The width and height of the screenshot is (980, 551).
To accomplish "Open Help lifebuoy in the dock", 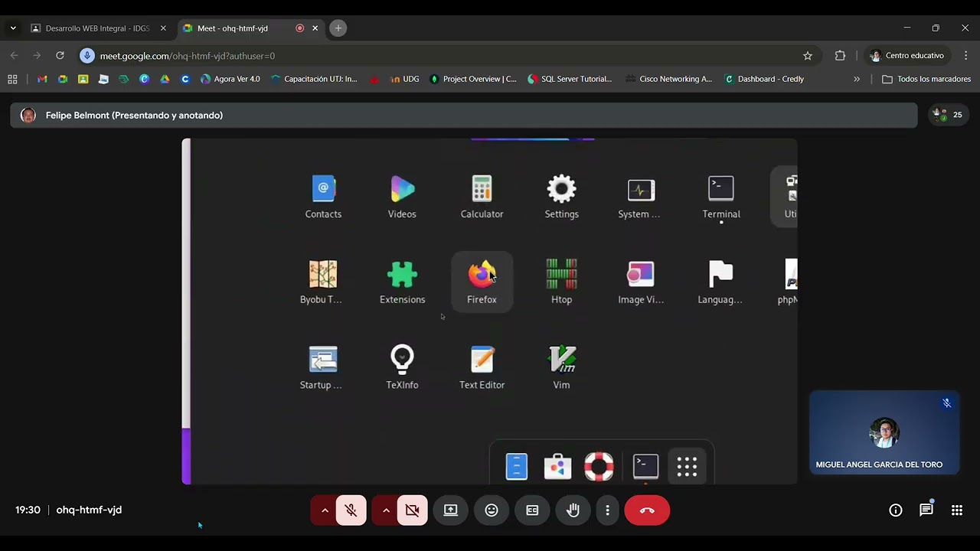I will [599, 466].
